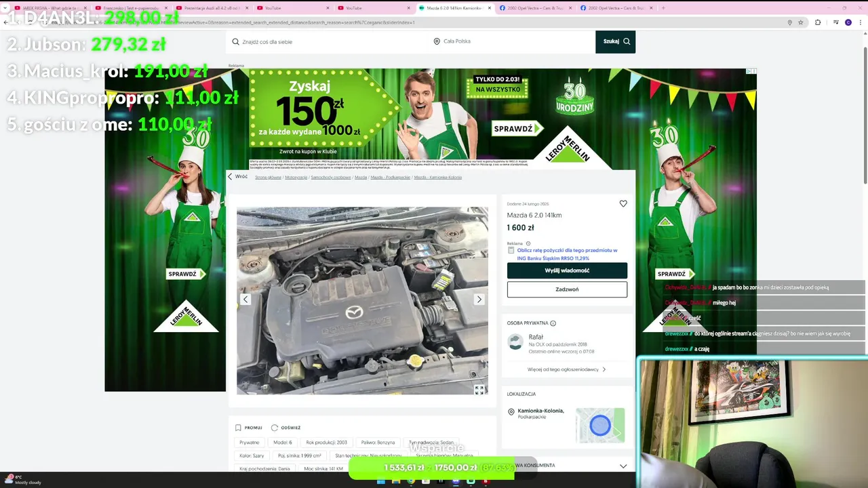Image resolution: width=868 pixels, height=488 pixels.
Task: Expand the consumer rights section chevron
Action: pos(623,466)
